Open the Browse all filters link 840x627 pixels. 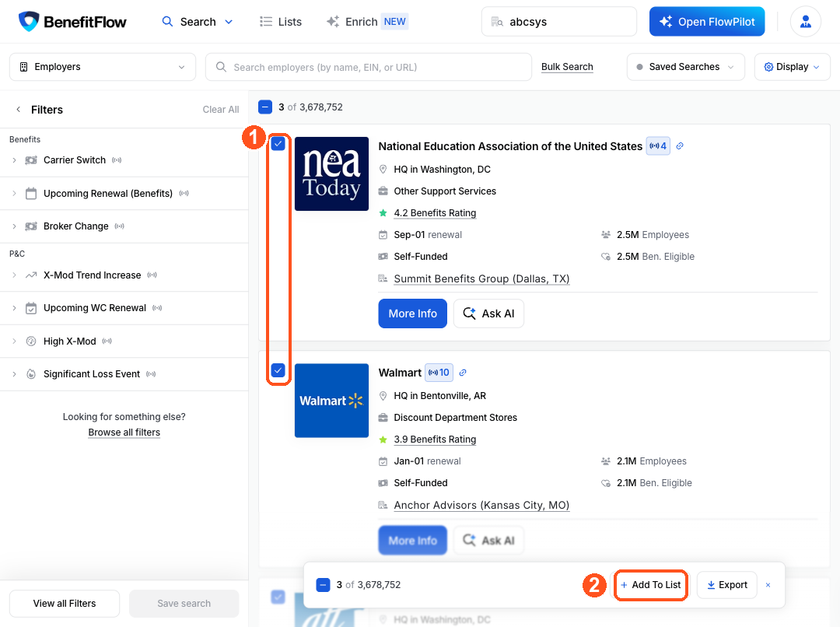pos(124,433)
